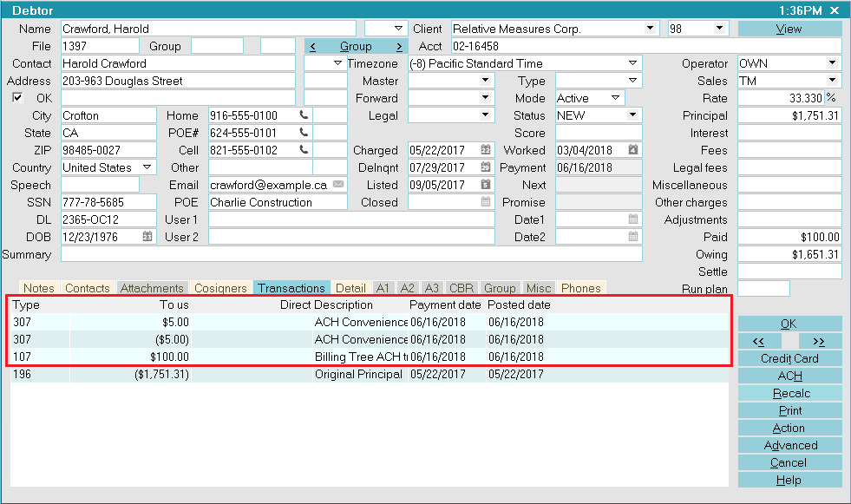The width and height of the screenshot is (851, 504).
Task: Open the CBR tab
Action: point(462,288)
